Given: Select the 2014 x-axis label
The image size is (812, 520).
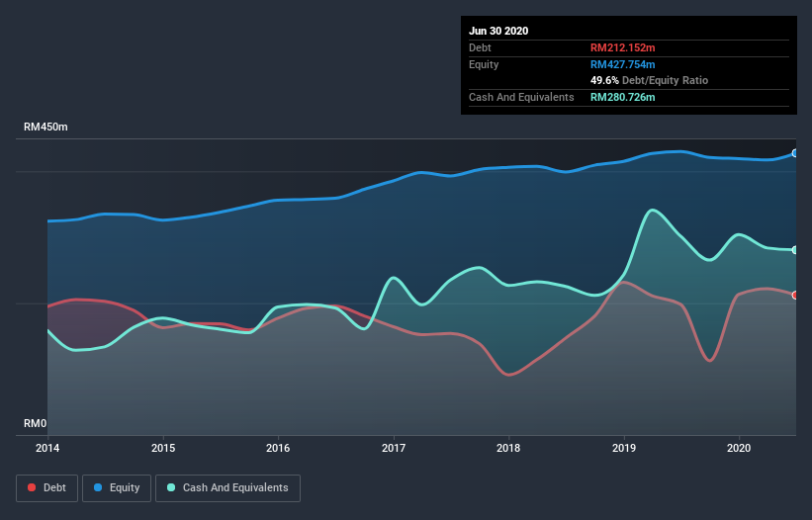Looking at the screenshot, I should pyautogui.click(x=47, y=448).
